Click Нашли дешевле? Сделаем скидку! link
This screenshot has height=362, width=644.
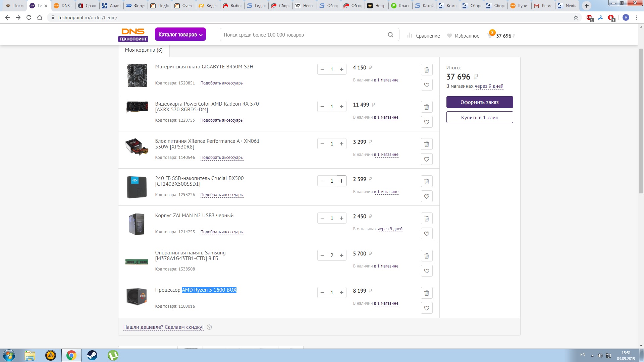point(163,327)
